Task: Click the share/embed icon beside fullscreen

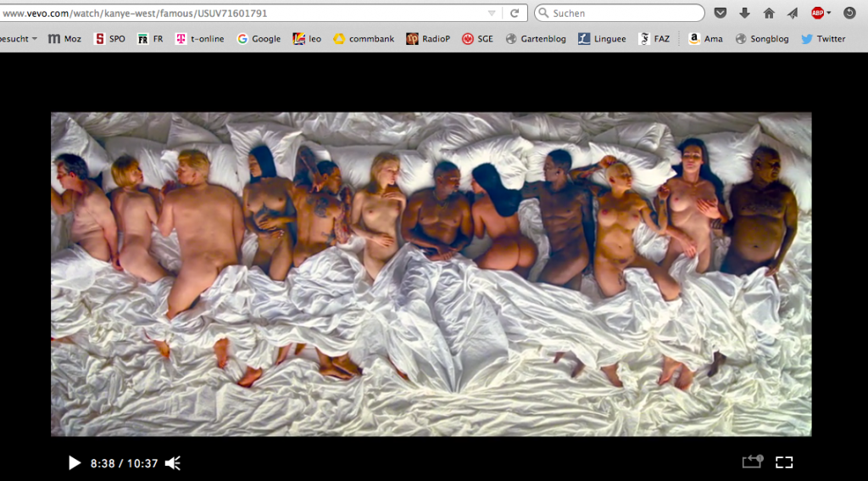Action: click(753, 461)
